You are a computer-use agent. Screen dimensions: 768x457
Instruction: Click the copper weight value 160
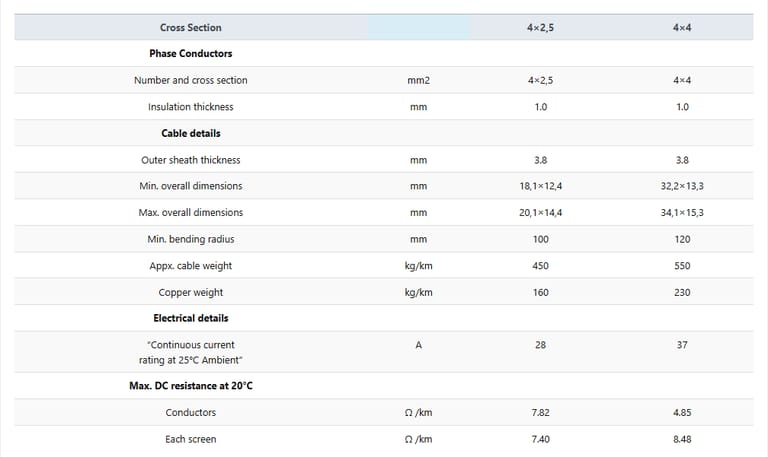tap(540, 293)
